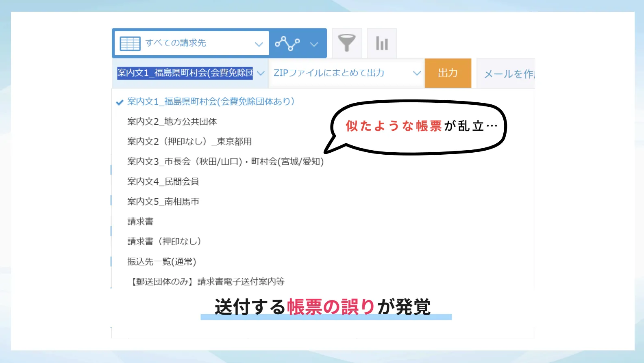This screenshot has height=363, width=644.
Task: Click the table list view icon
Action: [x=130, y=43]
